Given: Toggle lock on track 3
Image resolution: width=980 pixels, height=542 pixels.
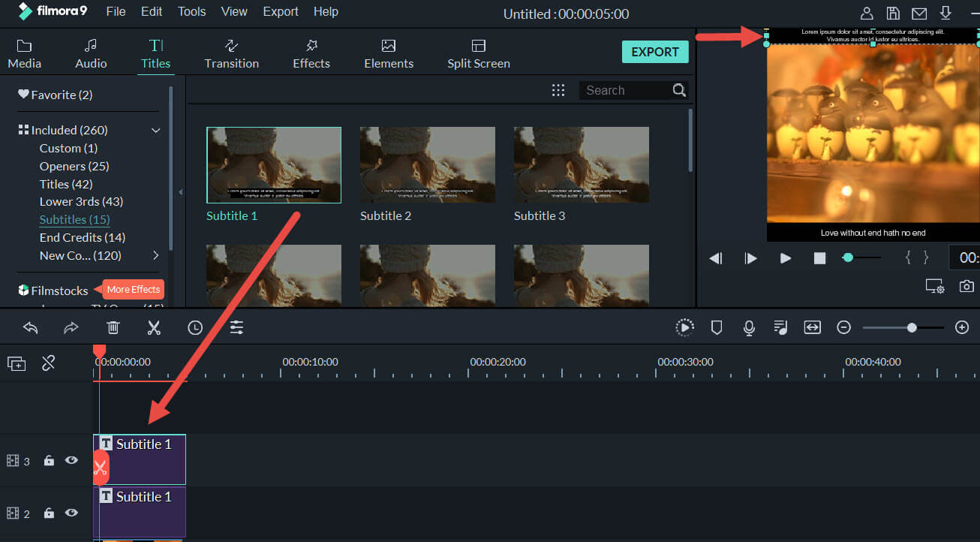Looking at the screenshot, I should coord(49,461).
